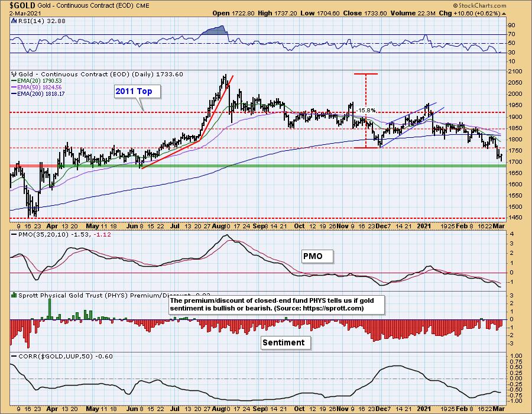
Task: Click the Close 1733.60 value
Action: 365,13
